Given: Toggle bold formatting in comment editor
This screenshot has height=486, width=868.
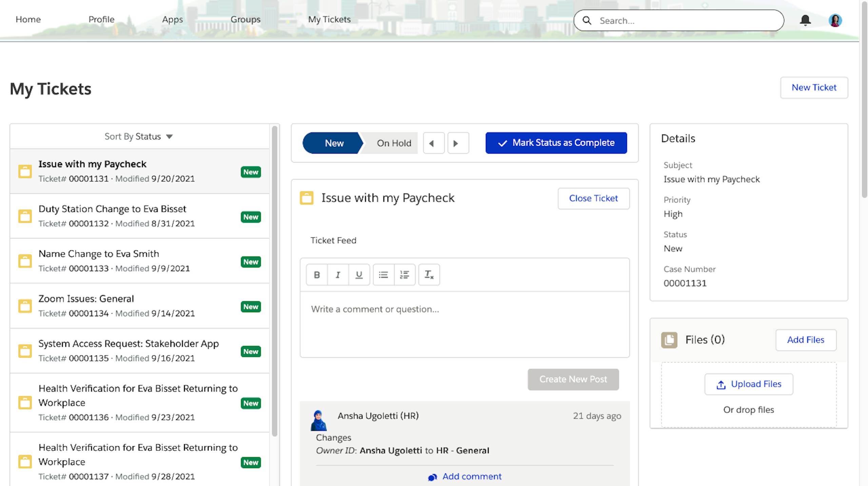Looking at the screenshot, I should coord(317,275).
